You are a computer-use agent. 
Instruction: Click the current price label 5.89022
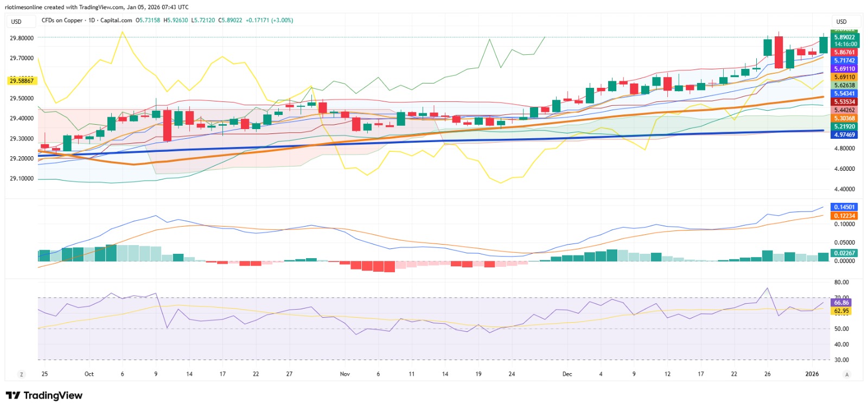846,37
